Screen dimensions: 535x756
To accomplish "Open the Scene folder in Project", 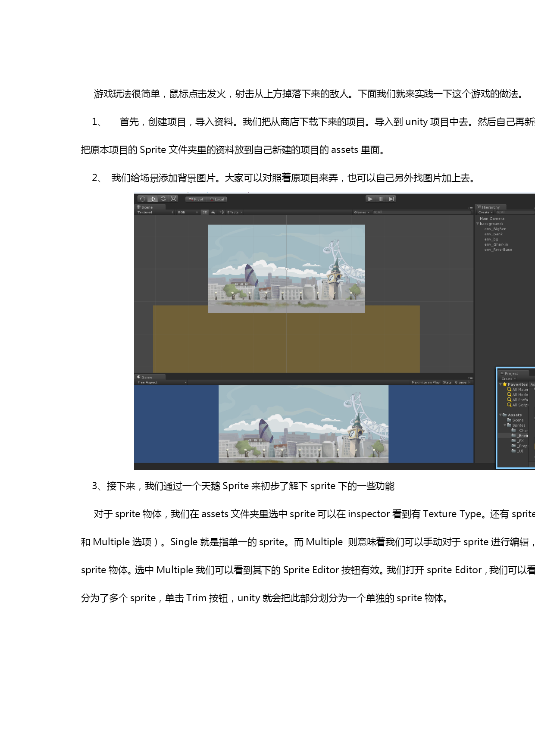I will pos(516,420).
